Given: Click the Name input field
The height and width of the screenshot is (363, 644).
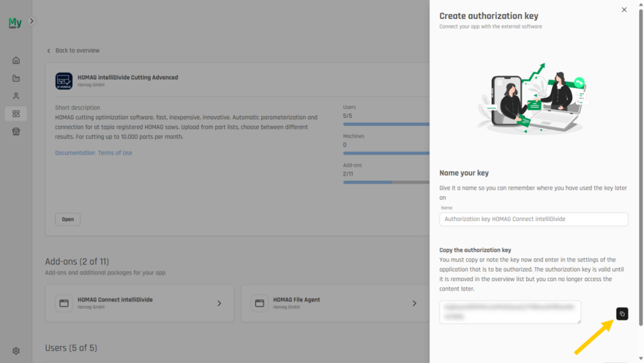Looking at the screenshot, I should (x=533, y=220).
